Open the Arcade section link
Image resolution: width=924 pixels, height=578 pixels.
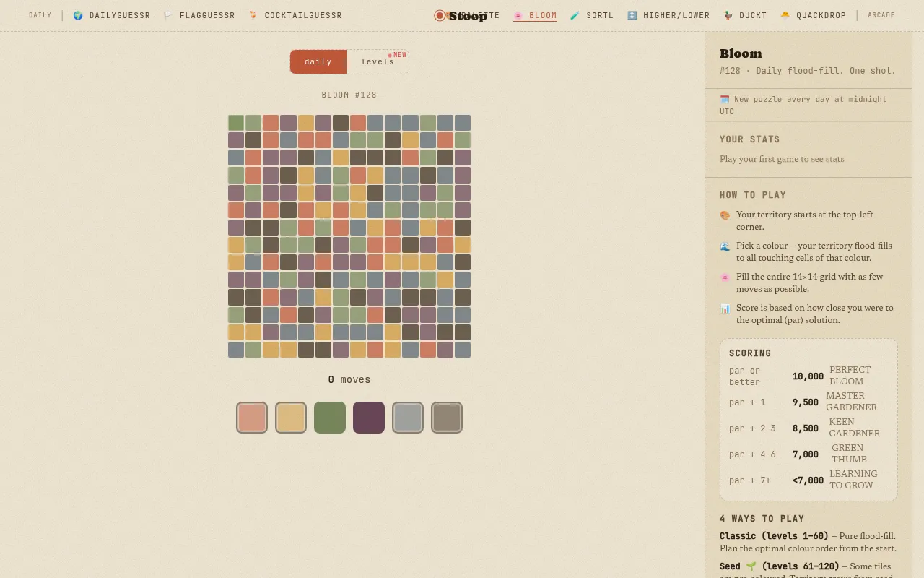point(881,15)
